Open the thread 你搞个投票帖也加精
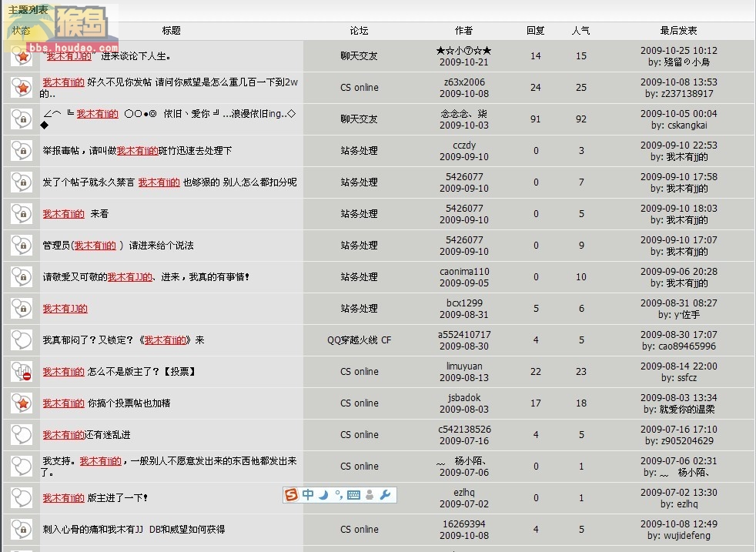 pyautogui.click(x=106, y=403)
